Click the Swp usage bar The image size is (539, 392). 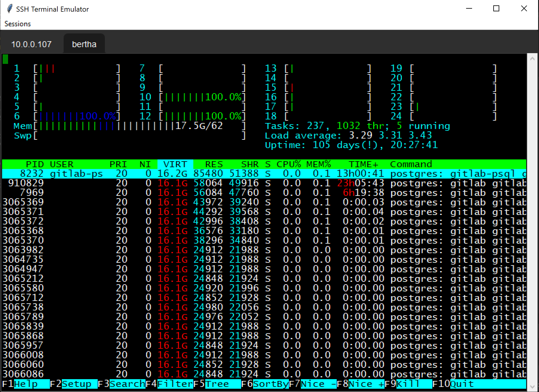pyautogui.click(x=130, y=136)
